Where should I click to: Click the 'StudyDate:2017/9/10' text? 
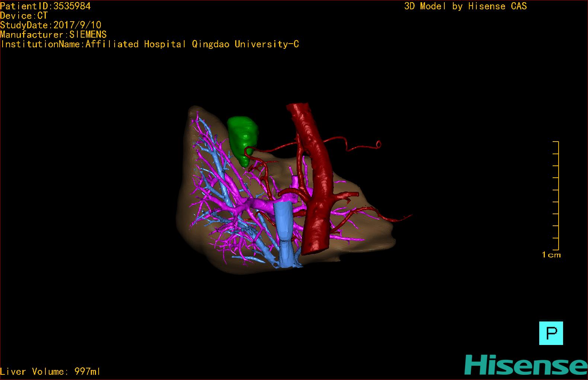click(51, 25)
